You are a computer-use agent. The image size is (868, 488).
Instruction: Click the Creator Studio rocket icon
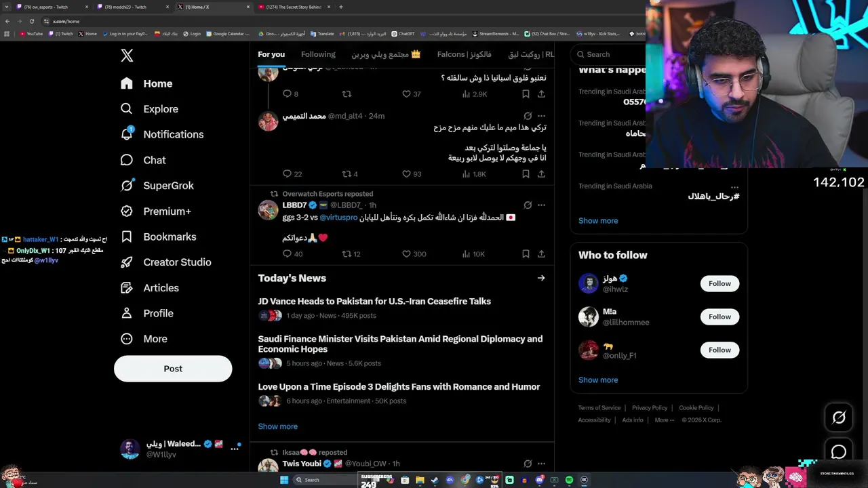pyautogui.click(x=127, y=262)
